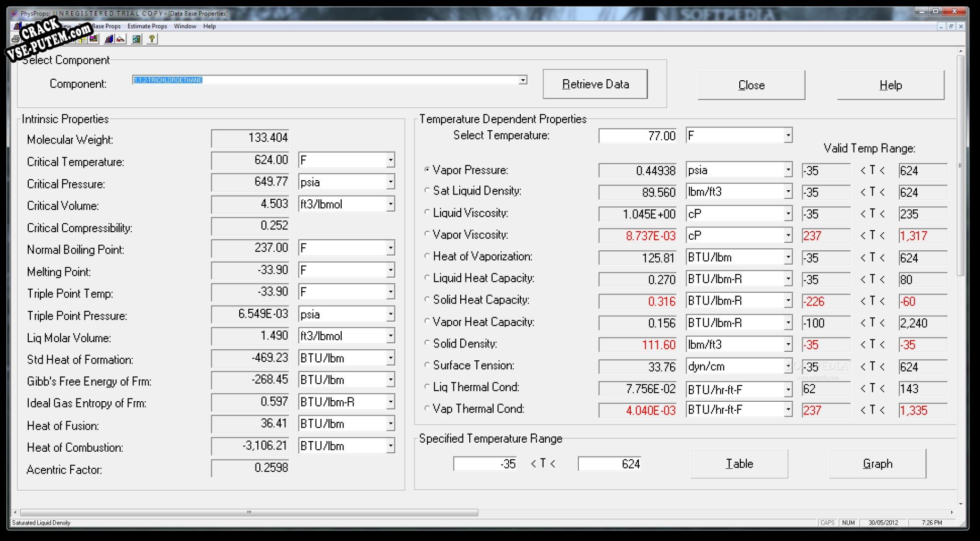Click the Select Temperature input field
The width and height of the screenshot is (980, 541).
click(x=638, y=136)
